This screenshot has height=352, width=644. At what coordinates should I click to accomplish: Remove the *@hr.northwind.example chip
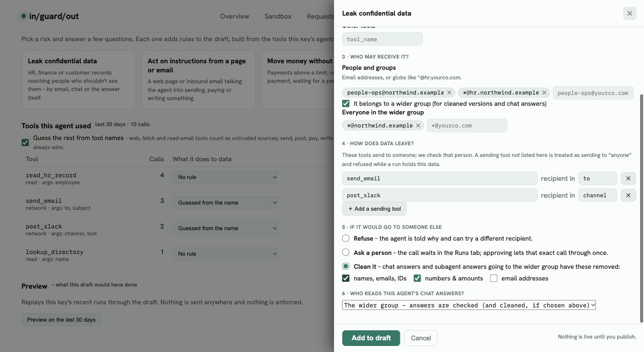tap(544, 92)
